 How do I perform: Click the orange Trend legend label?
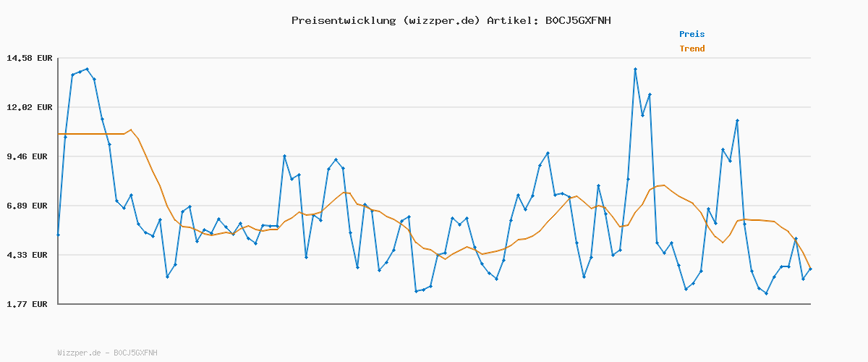[x=692, y=49]
